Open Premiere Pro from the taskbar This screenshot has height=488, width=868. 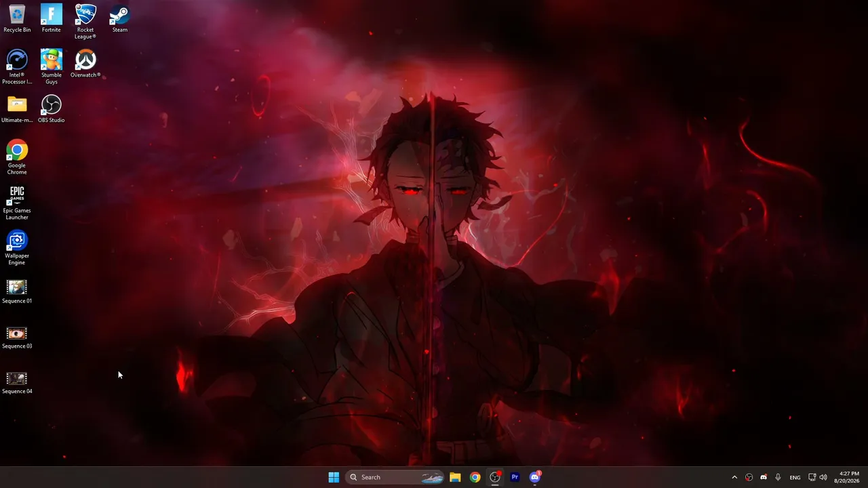515,477
